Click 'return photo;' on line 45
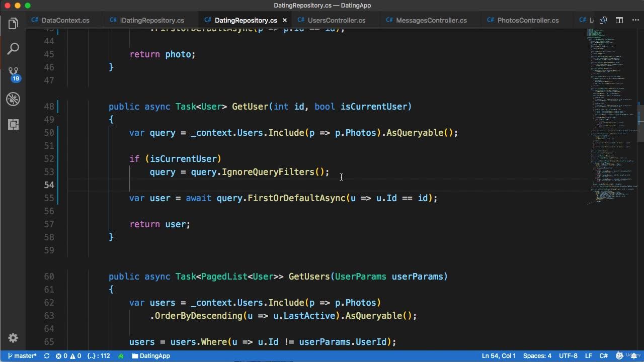644x362 pixels. click(x=163, y=54)
